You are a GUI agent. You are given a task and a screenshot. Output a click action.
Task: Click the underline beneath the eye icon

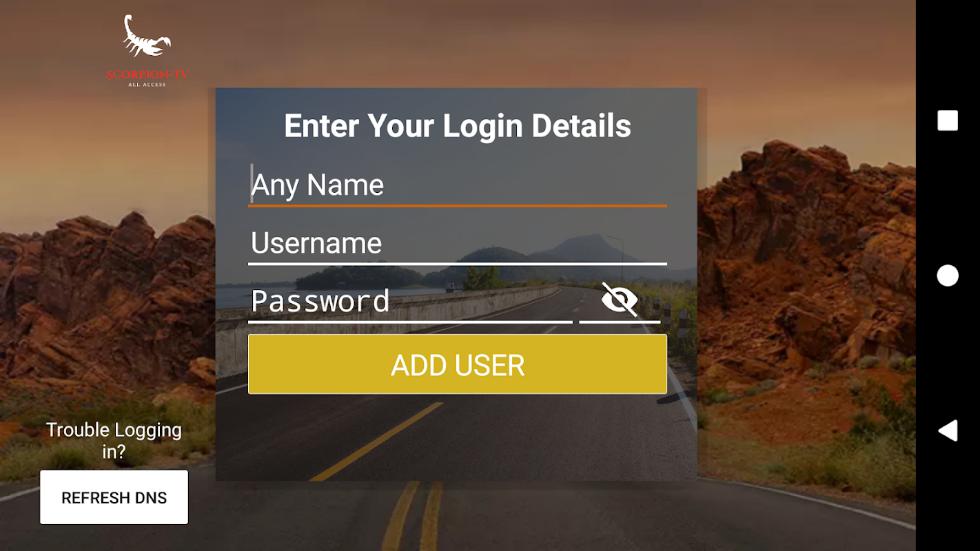coord(620,322)
